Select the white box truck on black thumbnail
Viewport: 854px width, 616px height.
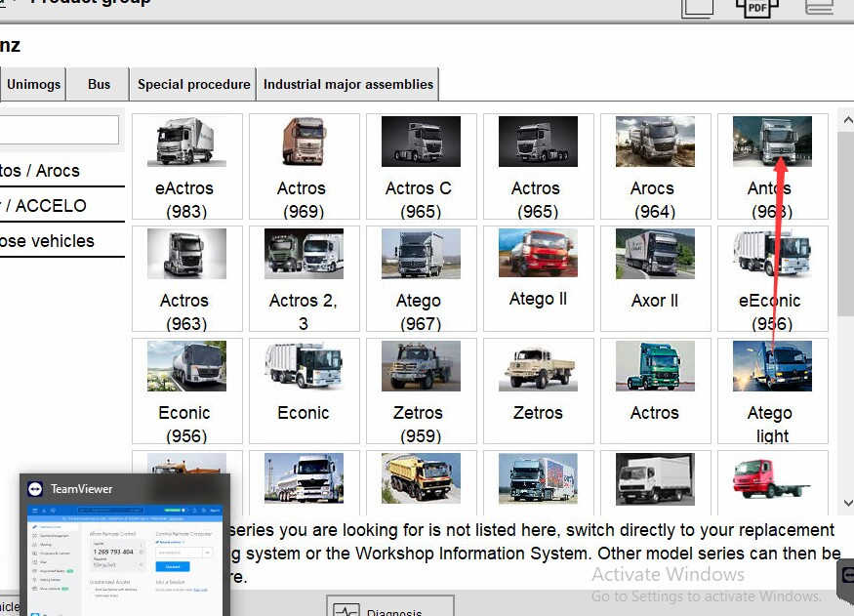click(x=655, y=479)
